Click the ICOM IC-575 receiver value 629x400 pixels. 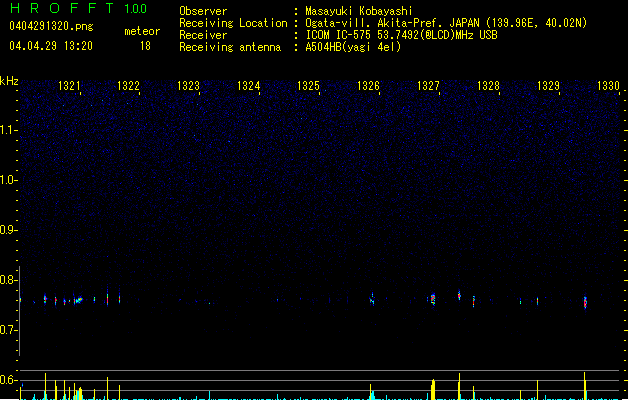pos(401,35)
